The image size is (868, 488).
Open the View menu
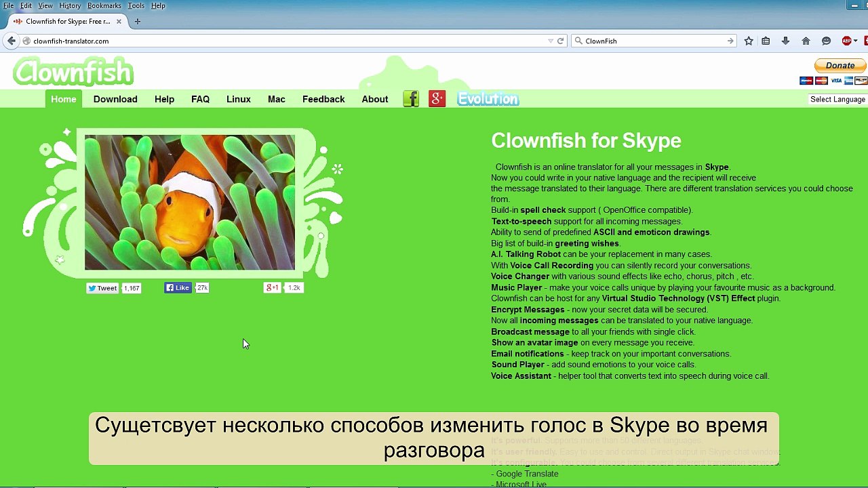click(45, 5)
